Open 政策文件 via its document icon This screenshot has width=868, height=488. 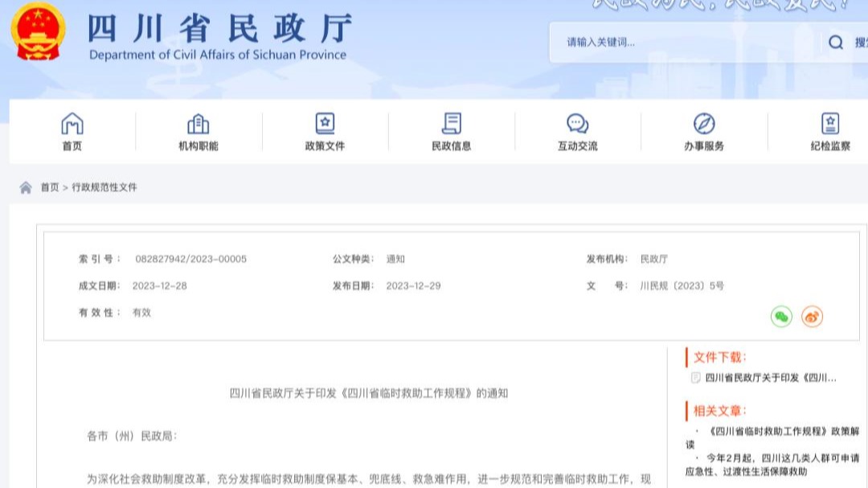pyautogui.click(x=324, y=125)
